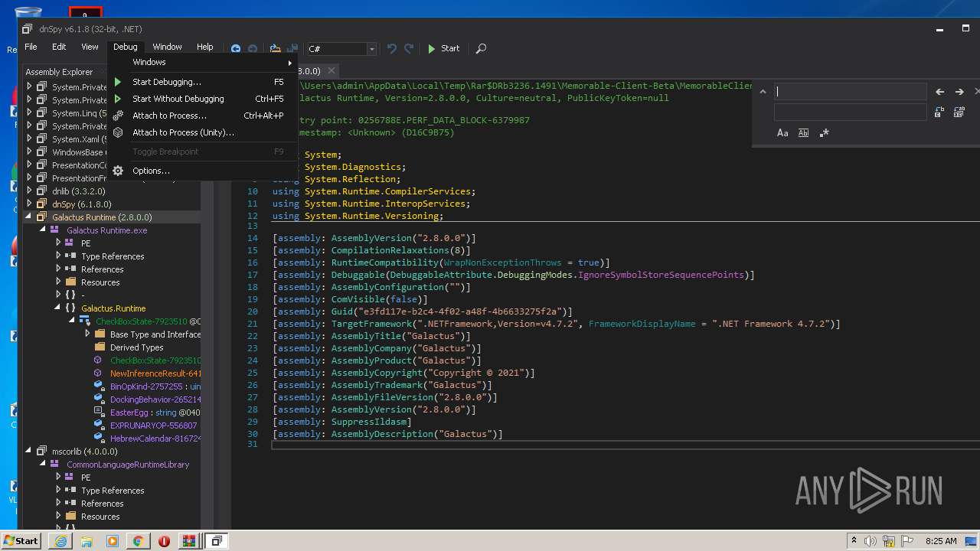Click the Search assemblies magnifier icon
Image resolution: width=980 pixels, height=551 pixels.
481,48
